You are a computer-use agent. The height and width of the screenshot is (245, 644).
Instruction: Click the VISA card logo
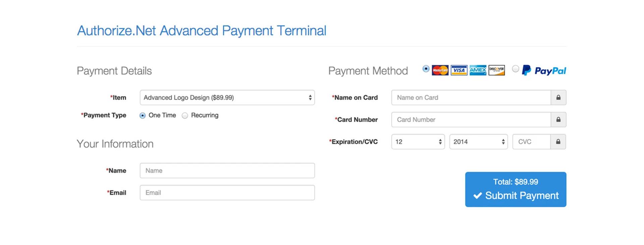tap(459, 70)
